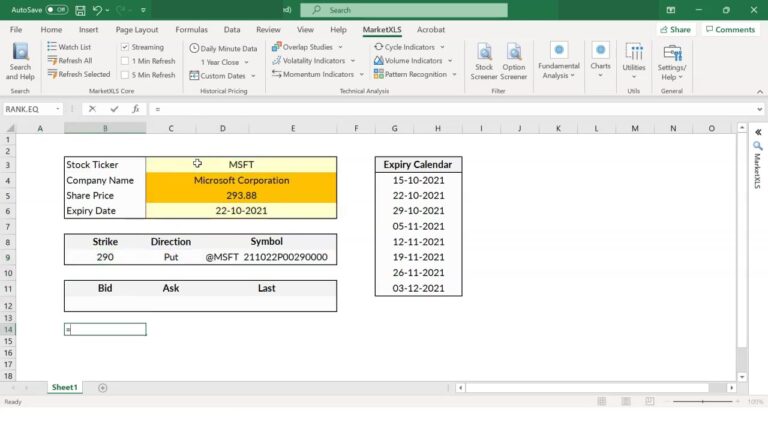Save the workbook with the Save icon

click(80, 10)
